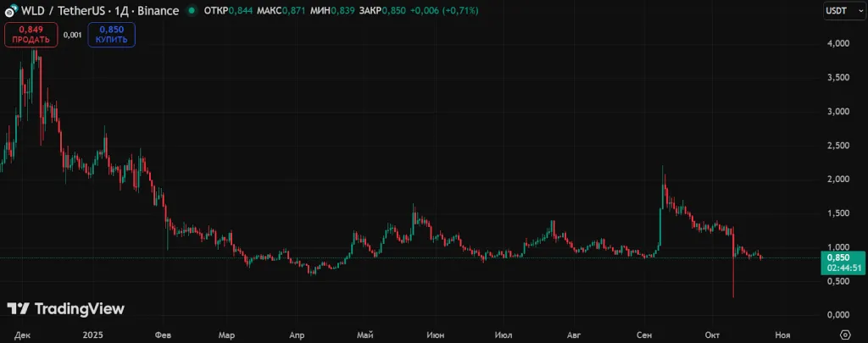Open the USDT currency dropdown
This screenshot has width=868, height=343.
[x=842, y=11]
